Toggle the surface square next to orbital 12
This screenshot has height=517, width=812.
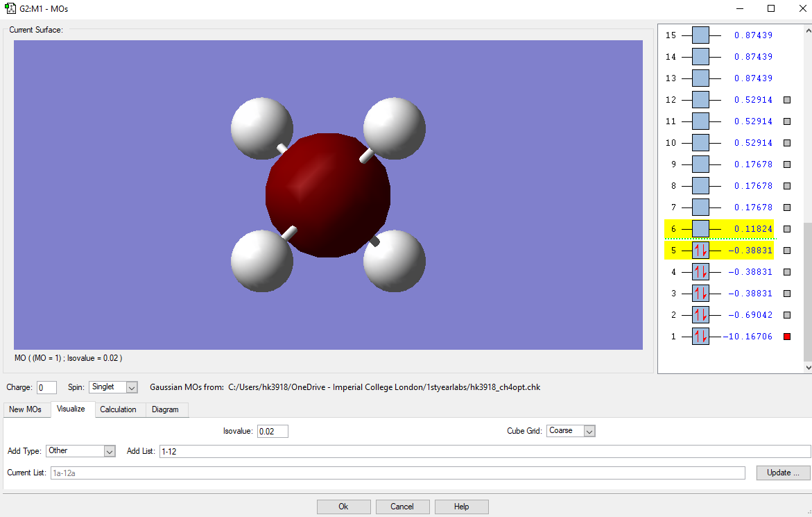pos(787,100)
